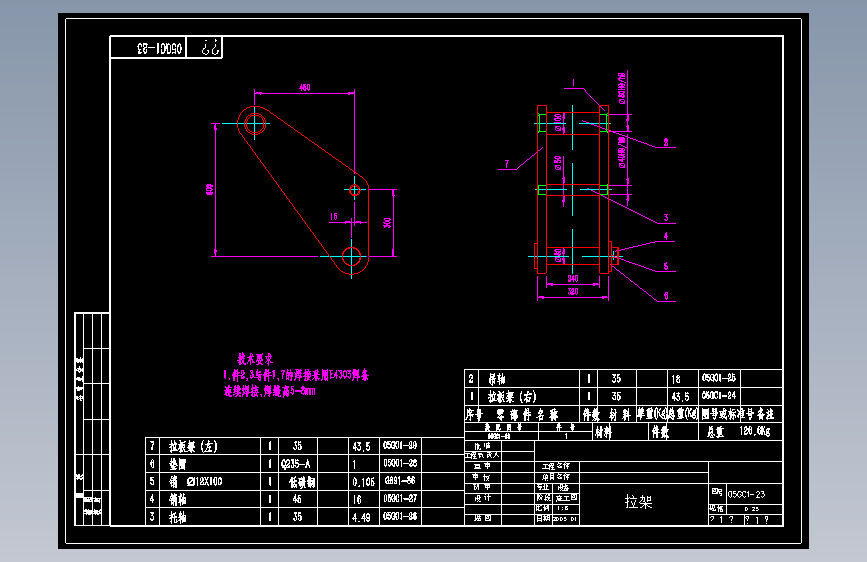Select weight value "16" in the 销轴 row

(357, 499)
